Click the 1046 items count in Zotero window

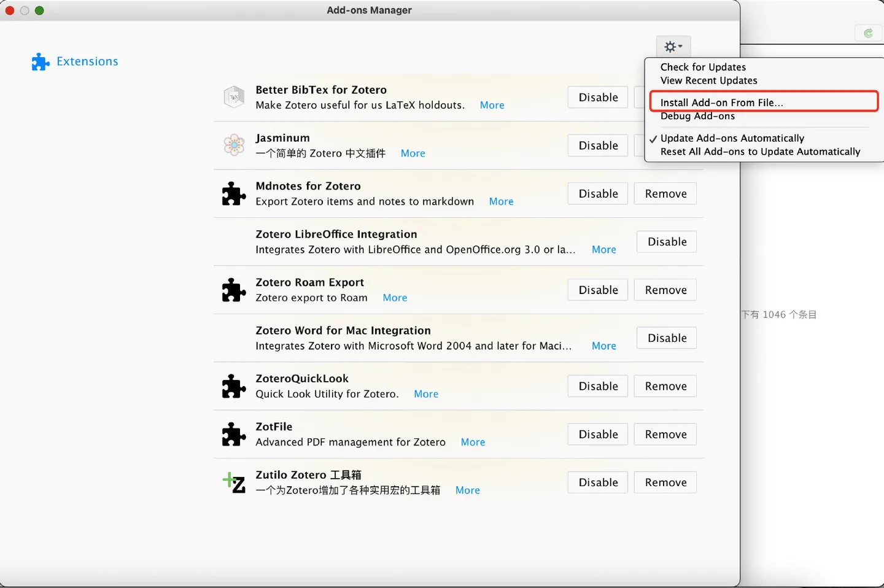click(x=778, y=315)
